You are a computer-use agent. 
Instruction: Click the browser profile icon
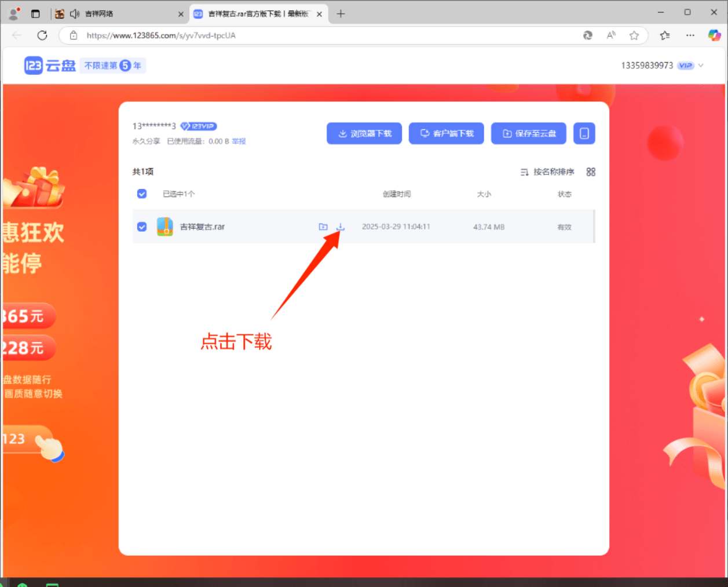pyautogui.click(x=14, y=13)
